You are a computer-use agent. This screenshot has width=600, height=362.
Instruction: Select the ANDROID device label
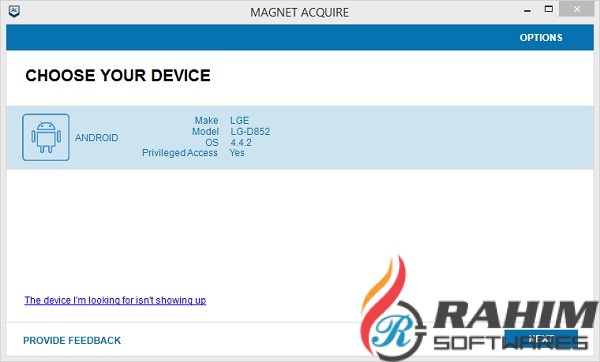96,138
